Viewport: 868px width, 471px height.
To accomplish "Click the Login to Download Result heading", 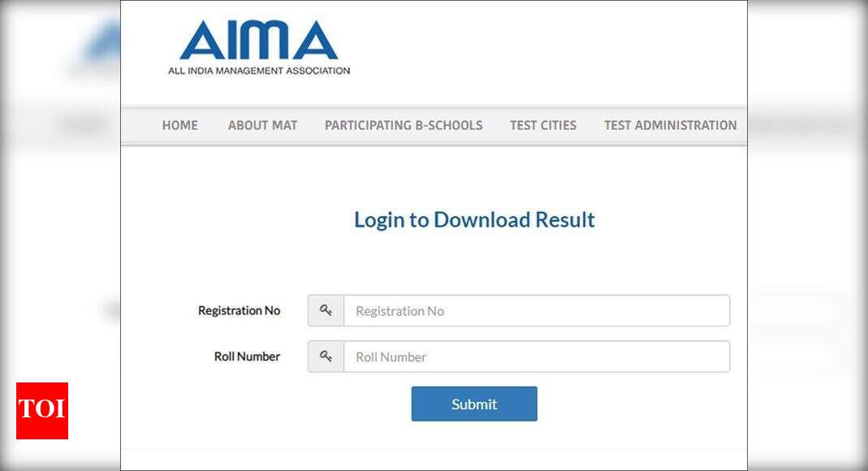I will (473, 219).
